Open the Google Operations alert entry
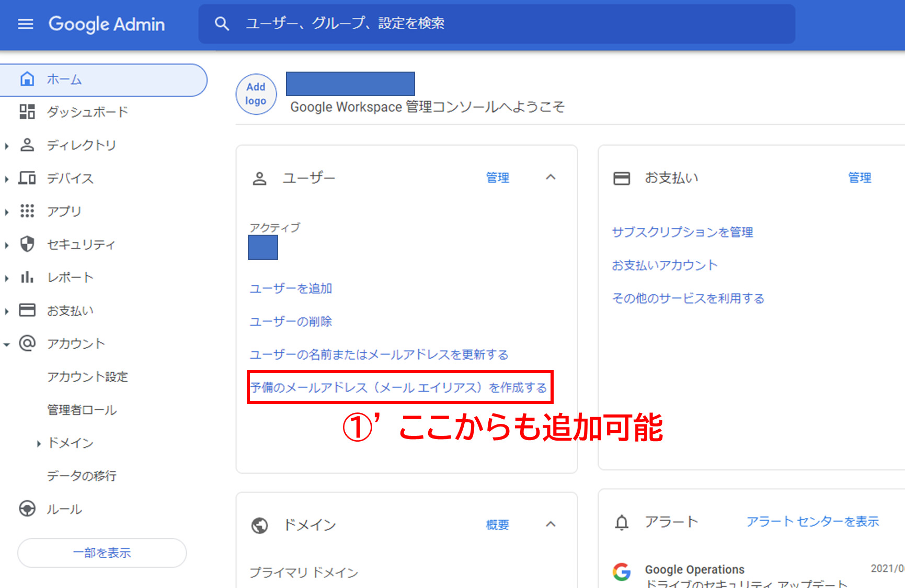905x588 pixels. click(694, 569)
